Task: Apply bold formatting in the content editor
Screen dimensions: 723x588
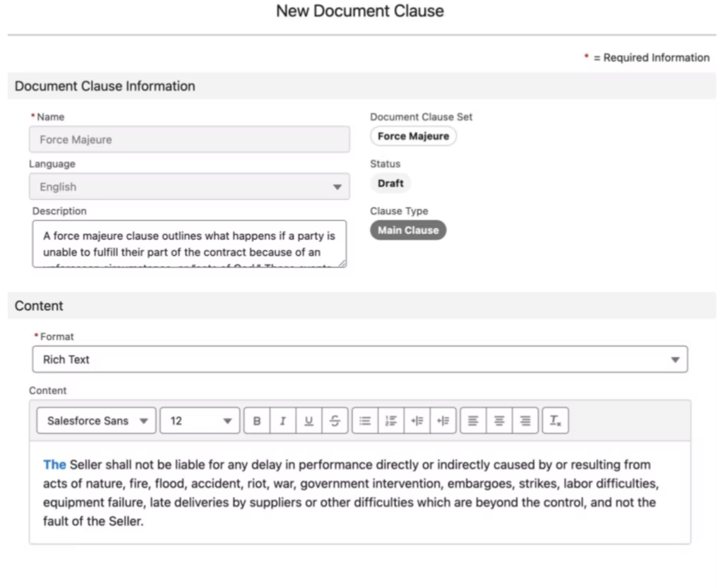Action: pyautogui.click(x=256, y=421)
